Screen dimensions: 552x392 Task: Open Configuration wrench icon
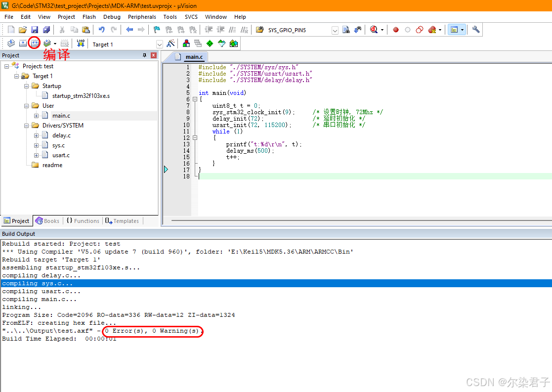click(x=475, y=30)
